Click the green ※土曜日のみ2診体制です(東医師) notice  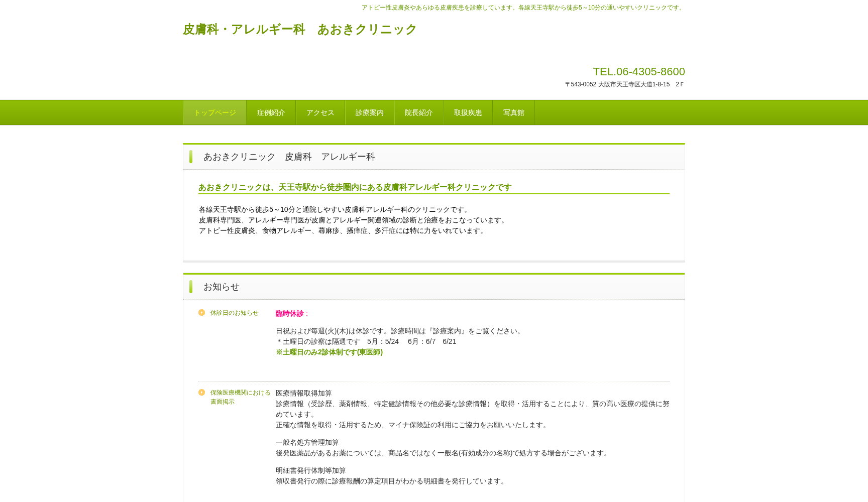(330, 352)
